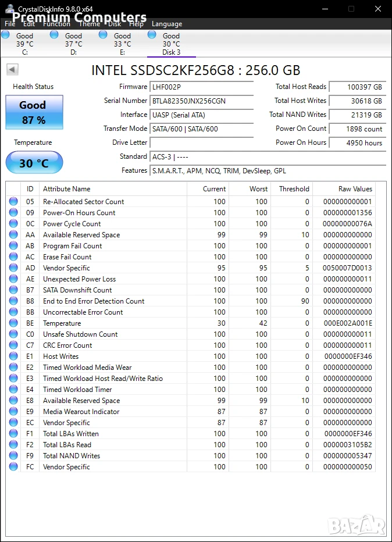Click status orb for Uncorrectable Error Count

tap(13, 312)
